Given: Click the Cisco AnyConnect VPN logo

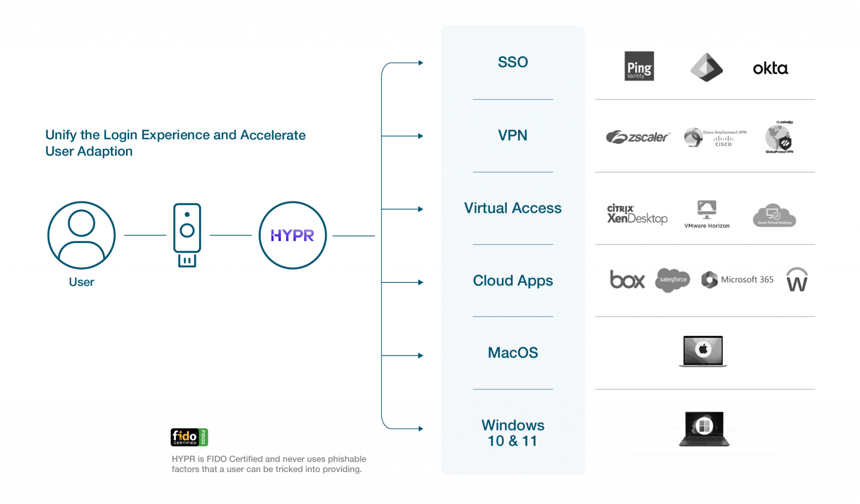Looking at the screenshot, I should coord(715,137).
